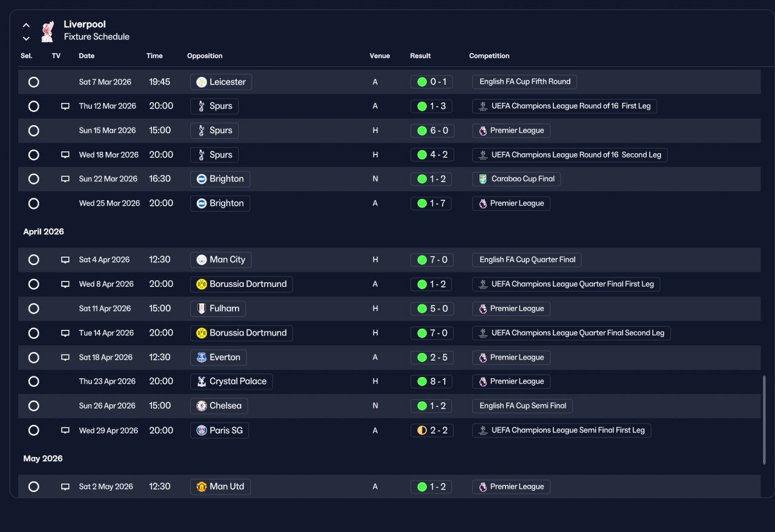Select the radio button for Chelsea fixture

click(34, 406)
